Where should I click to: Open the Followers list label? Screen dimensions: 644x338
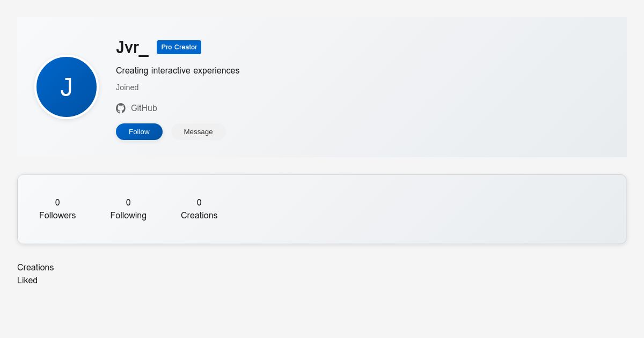click(x=57, y=215)
